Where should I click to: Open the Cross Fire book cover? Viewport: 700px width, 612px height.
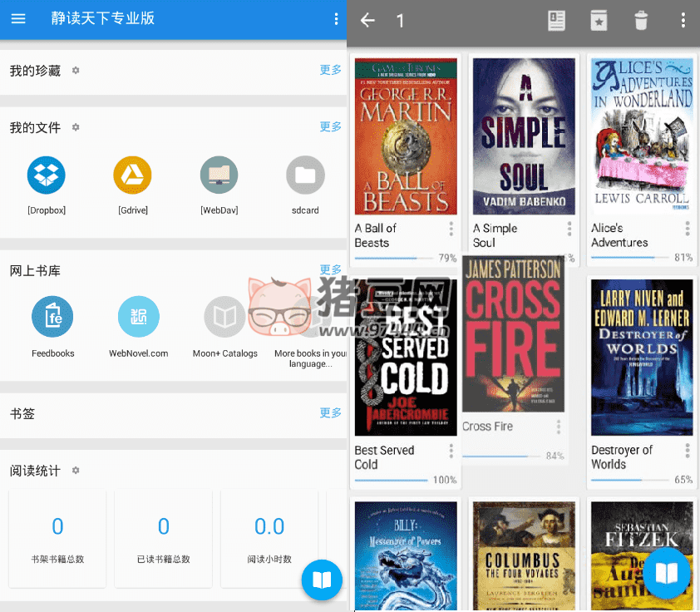tap(512, 334)
